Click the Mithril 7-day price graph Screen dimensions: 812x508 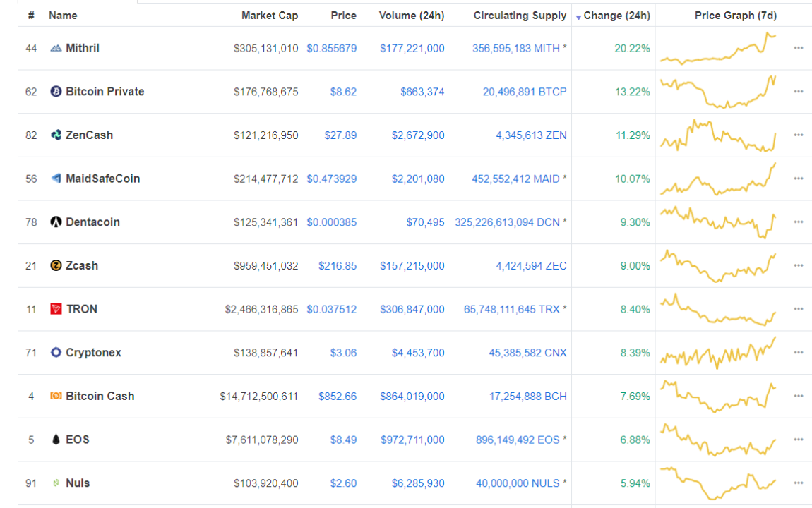[x=718, y=48]
